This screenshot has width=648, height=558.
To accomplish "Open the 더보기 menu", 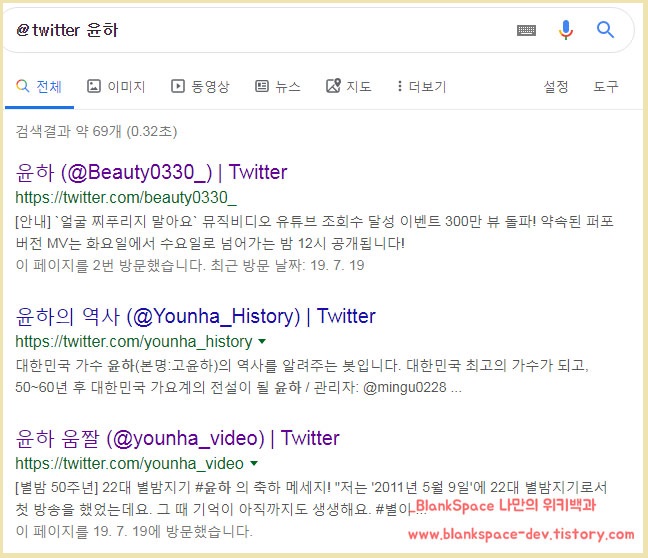I will pyautogui.click(x=421, y=86).
